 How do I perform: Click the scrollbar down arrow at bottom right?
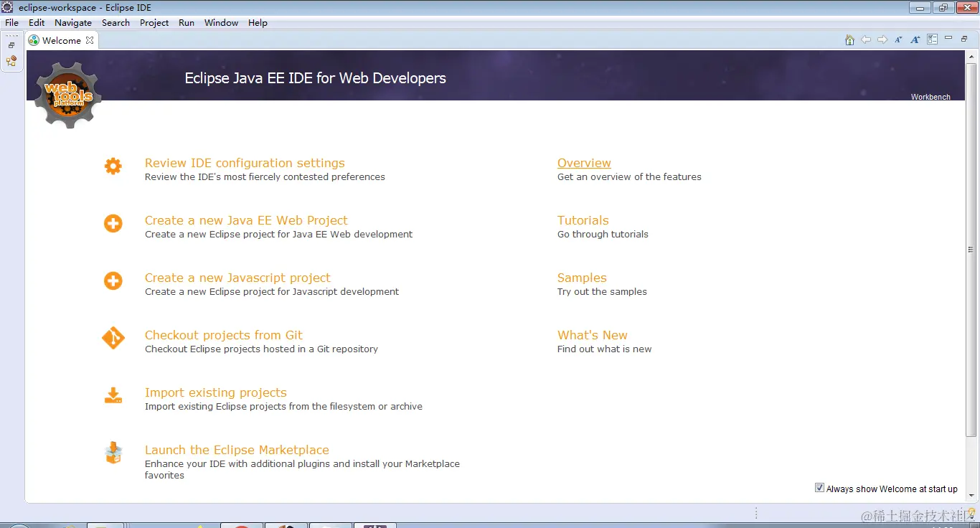click(x=971, y=495)
